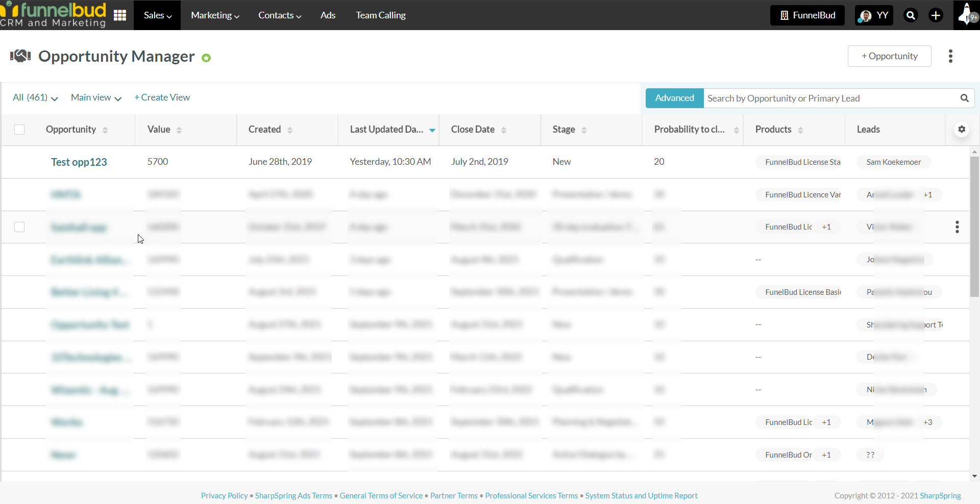
Task: Click the +3 leads badge
Action: (x=928, y=422)
